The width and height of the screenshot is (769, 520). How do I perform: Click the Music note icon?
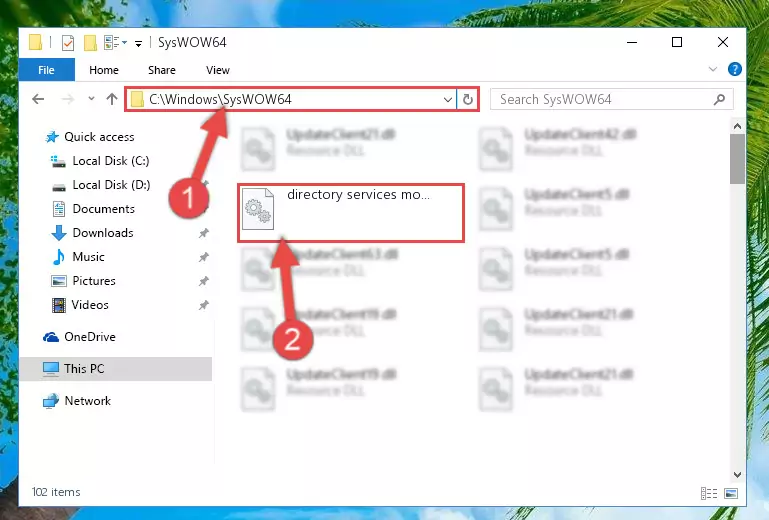pos(58,257)
